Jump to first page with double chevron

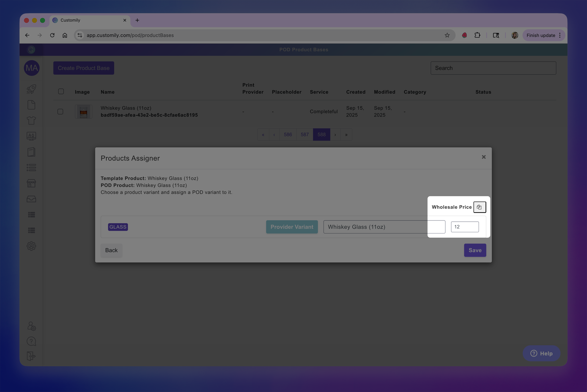pos(263,134)
